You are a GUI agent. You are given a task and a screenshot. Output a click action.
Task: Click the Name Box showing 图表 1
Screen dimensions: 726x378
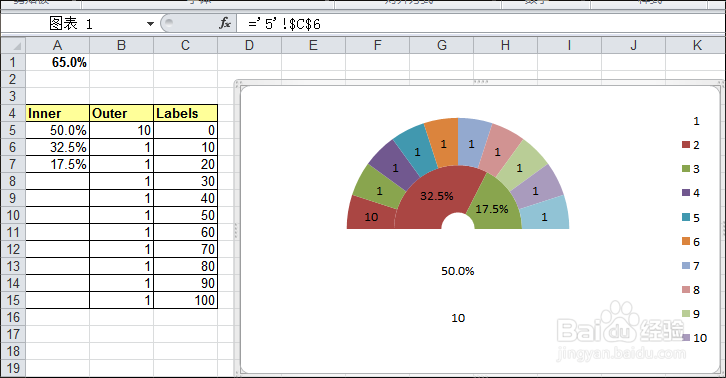[72, 24]
